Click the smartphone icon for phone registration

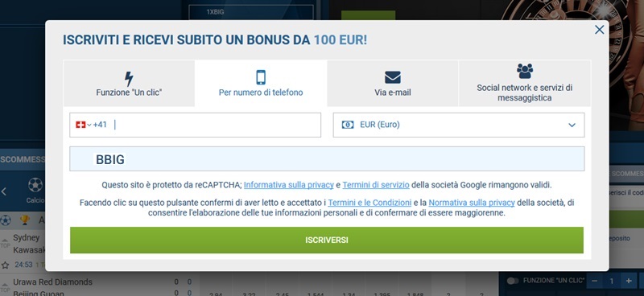(x=261, y=77)
